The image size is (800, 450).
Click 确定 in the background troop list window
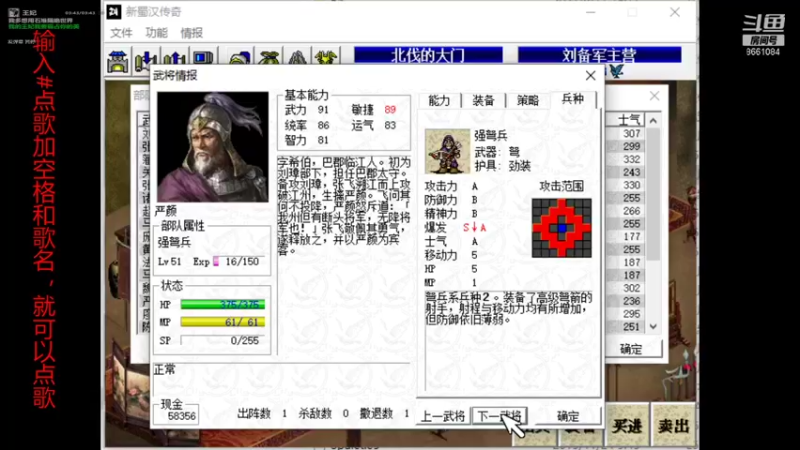pyautogui.click(x=632, y=349)
